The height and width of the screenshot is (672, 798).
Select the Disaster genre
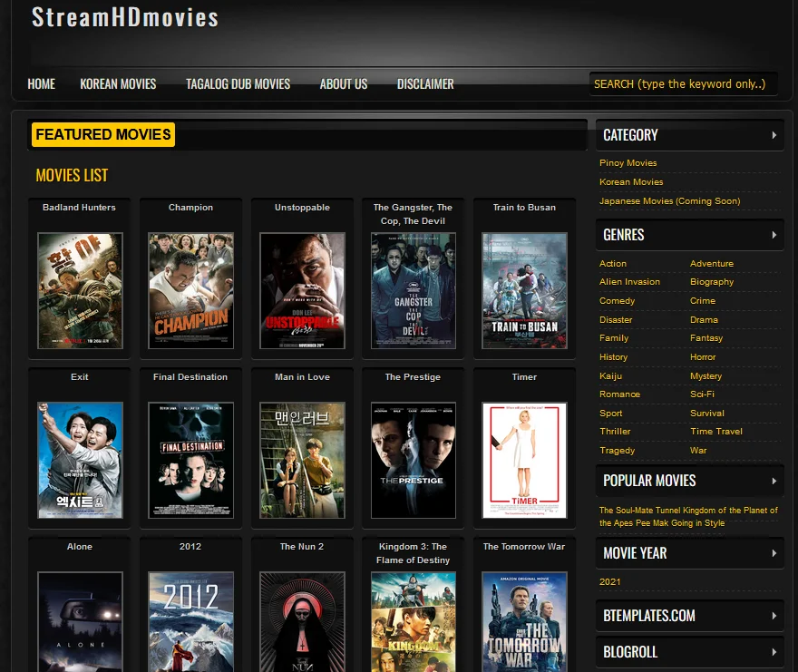[x=616, y=320]
